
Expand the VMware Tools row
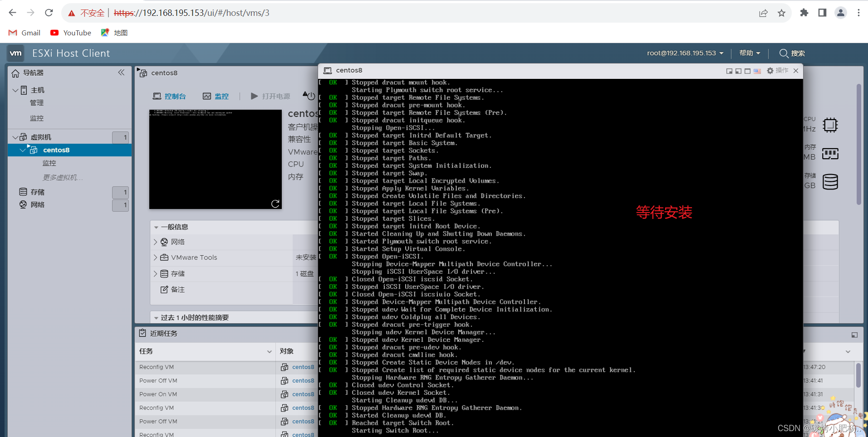coord(155,257)
